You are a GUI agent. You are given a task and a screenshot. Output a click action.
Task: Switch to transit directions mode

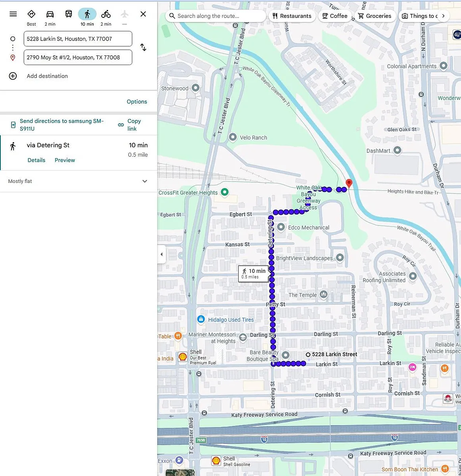[x=69, y=14]
